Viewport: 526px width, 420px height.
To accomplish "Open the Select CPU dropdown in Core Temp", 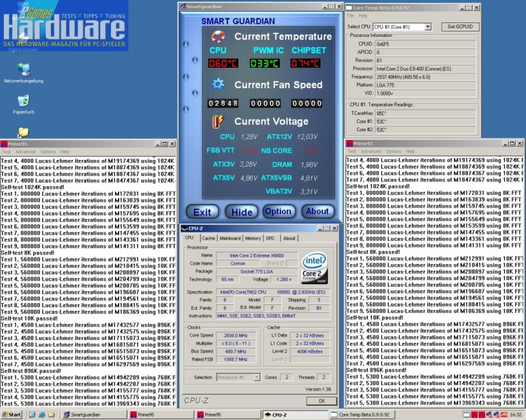I will (x=428, y=27).
